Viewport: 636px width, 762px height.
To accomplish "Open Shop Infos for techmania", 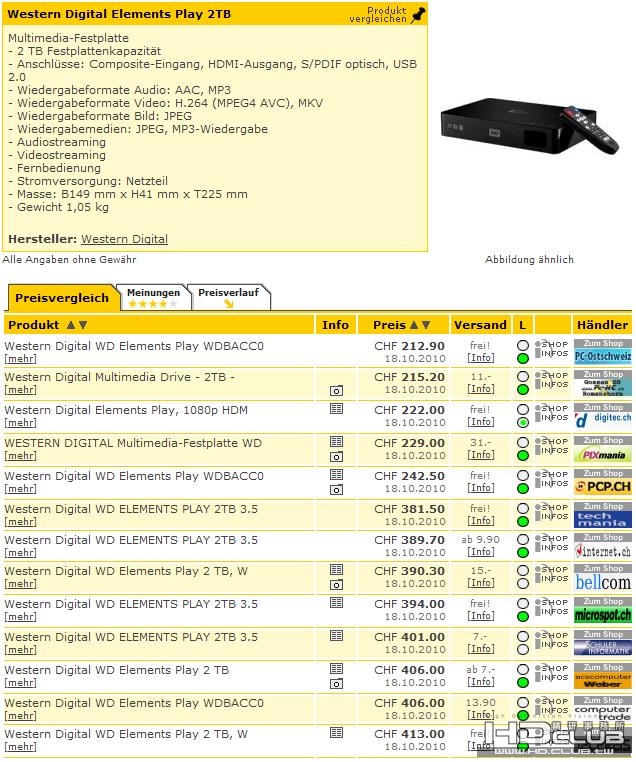I will [x=551, y=512].
